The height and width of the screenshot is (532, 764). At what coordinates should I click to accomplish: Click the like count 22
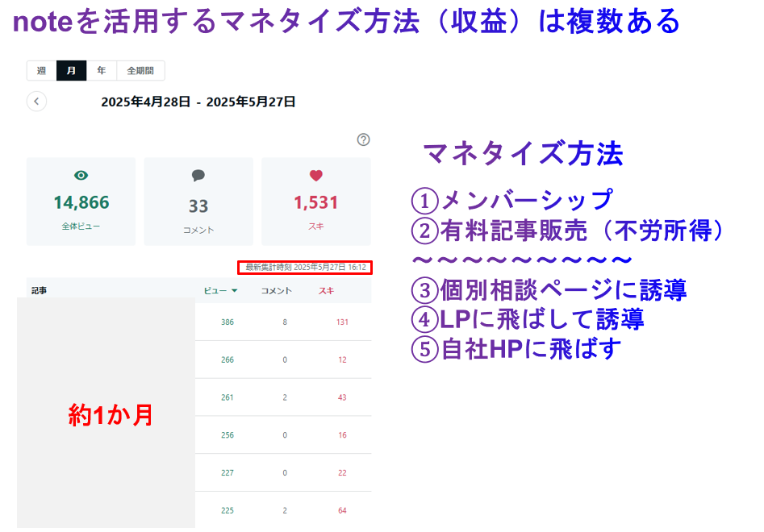point(343,472)
